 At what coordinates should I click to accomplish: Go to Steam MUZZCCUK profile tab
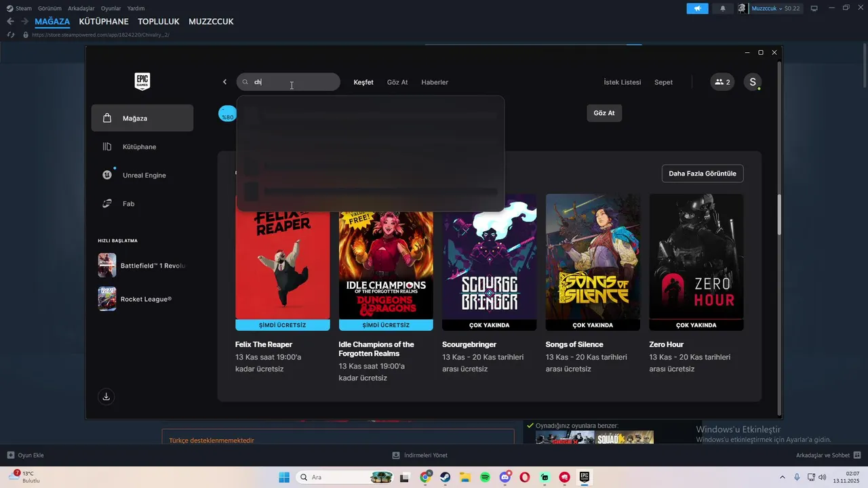coord(211,22)
